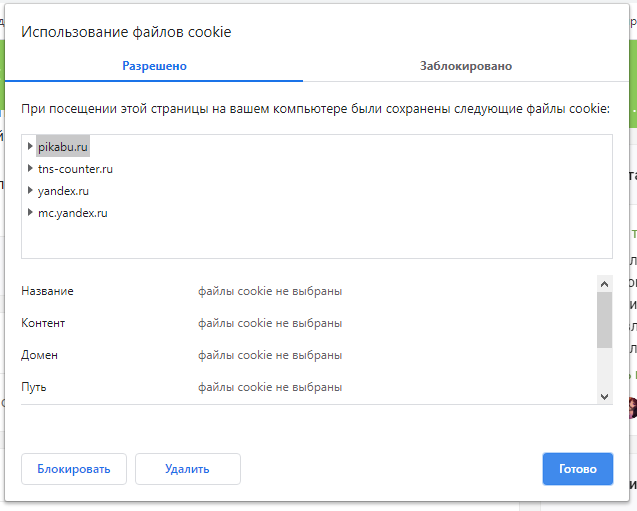Click the details panel scrollbar thumb
637x511 pixels.
point(604,320)
